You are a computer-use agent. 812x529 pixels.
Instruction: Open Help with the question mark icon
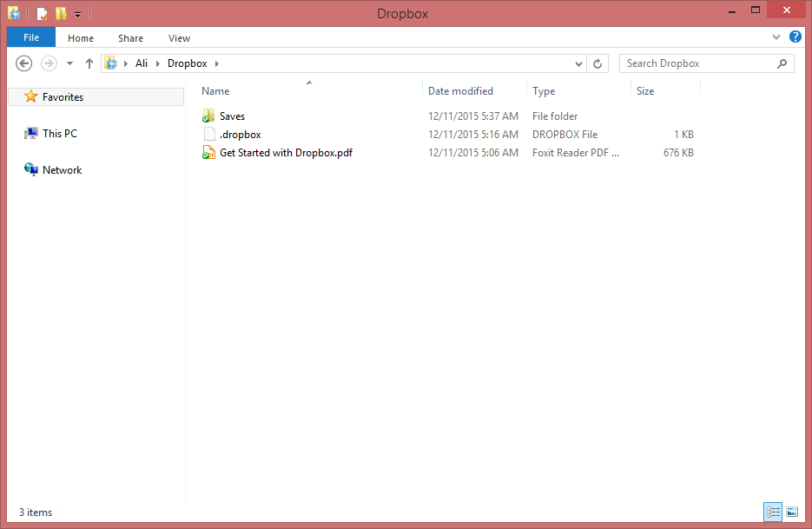click(x=795, y=36)
